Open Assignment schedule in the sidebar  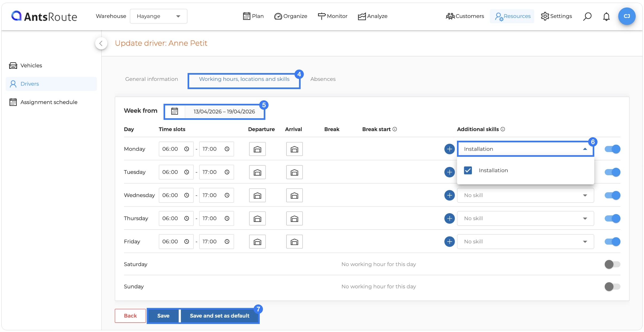(43, 102)
